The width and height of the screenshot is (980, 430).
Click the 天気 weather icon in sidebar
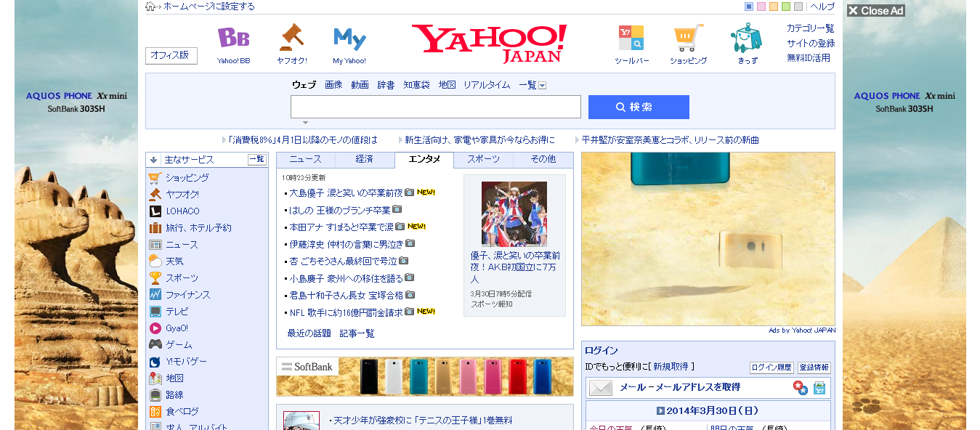coord(155,261)
